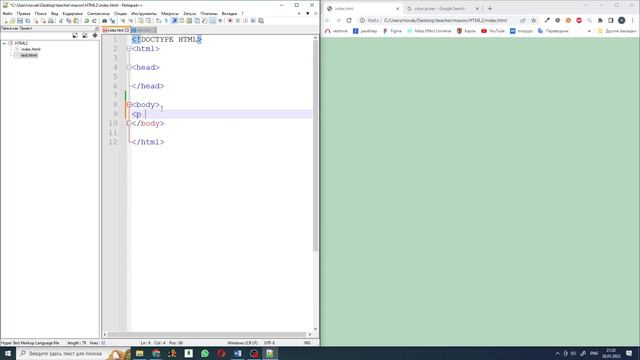Click UTF-8 encoding in status bar
The image size is (640, 360).
269,343
